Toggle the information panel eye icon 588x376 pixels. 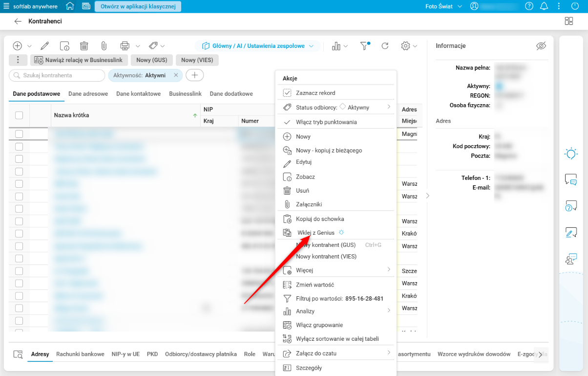(541, 46)
